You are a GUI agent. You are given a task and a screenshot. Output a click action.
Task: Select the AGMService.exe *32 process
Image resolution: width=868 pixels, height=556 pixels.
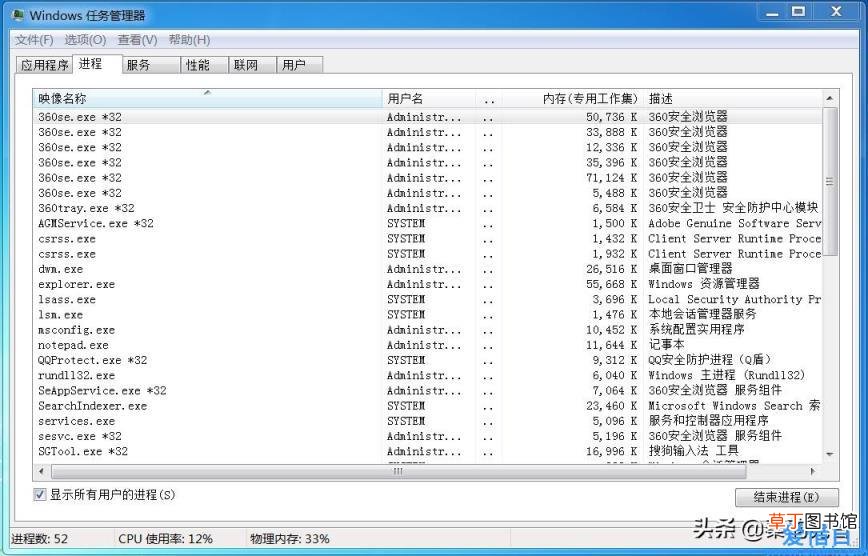[427, 223]
